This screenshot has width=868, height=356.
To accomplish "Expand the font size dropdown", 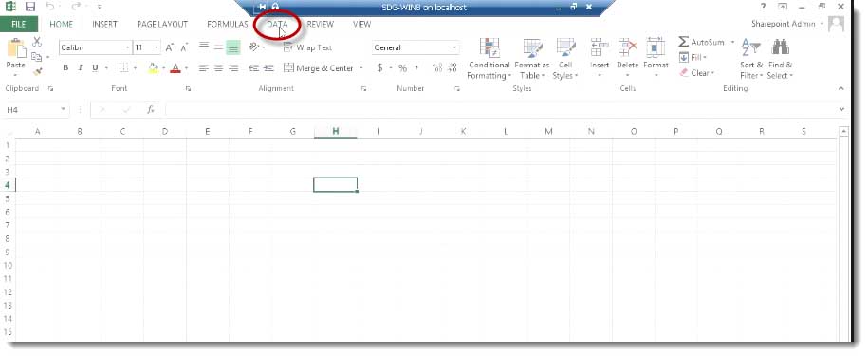I will [x=157, y=47].
